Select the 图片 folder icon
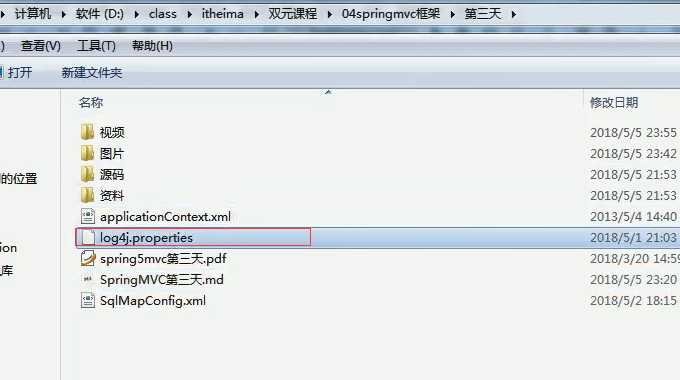Image resolution: width=680 pixels, height=380 pixels. tap(87, 153)
